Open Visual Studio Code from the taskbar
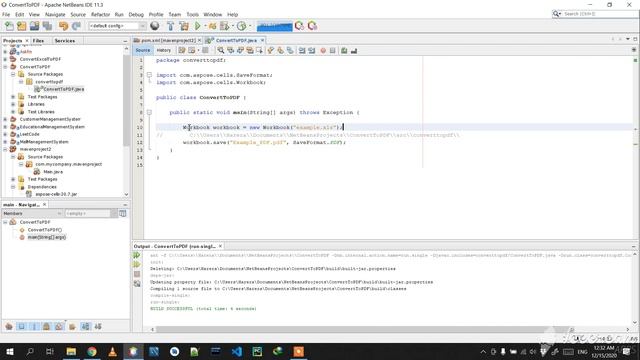This screenshot has height=360, width=640. [x=236, y=351]
